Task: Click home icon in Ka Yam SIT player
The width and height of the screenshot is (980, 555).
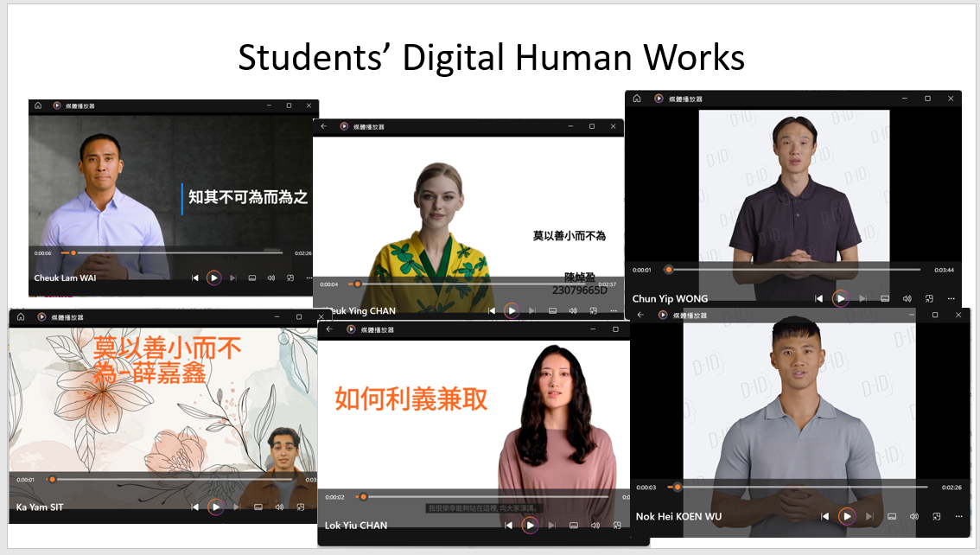Action: tap(18, 317)
